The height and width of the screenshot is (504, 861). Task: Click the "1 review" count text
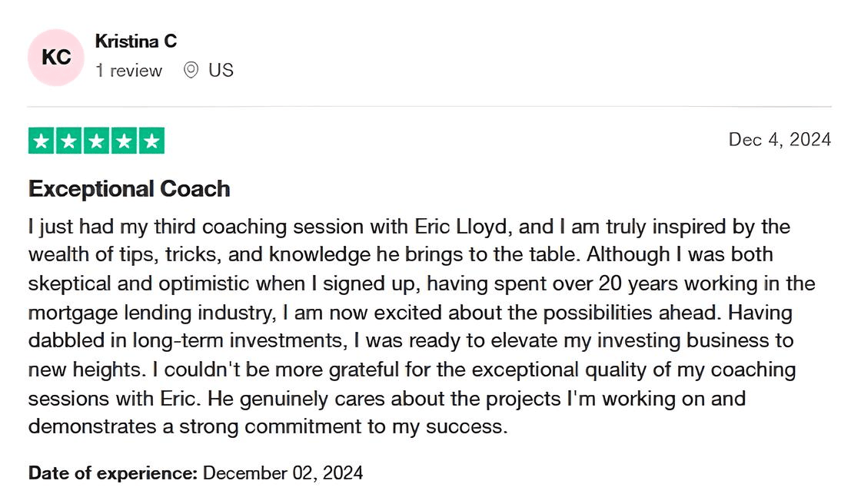(x=128, y=71)
